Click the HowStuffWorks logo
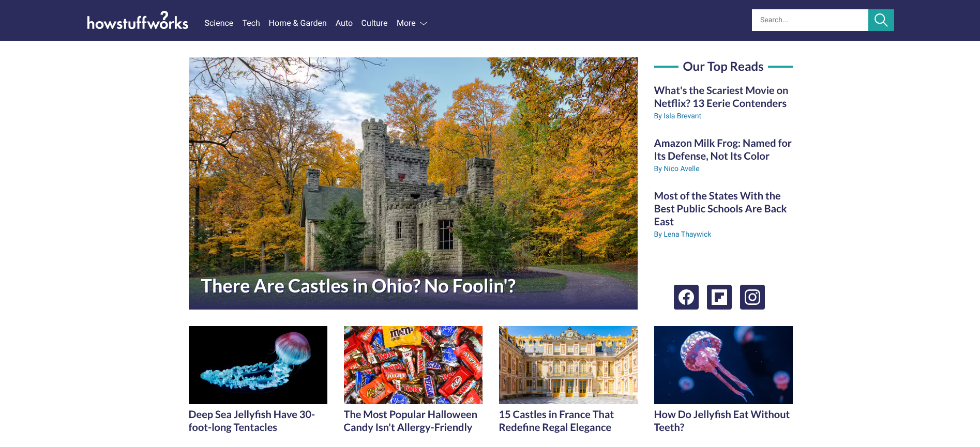This screenshot has height=447, width=980. coord(138,21)
